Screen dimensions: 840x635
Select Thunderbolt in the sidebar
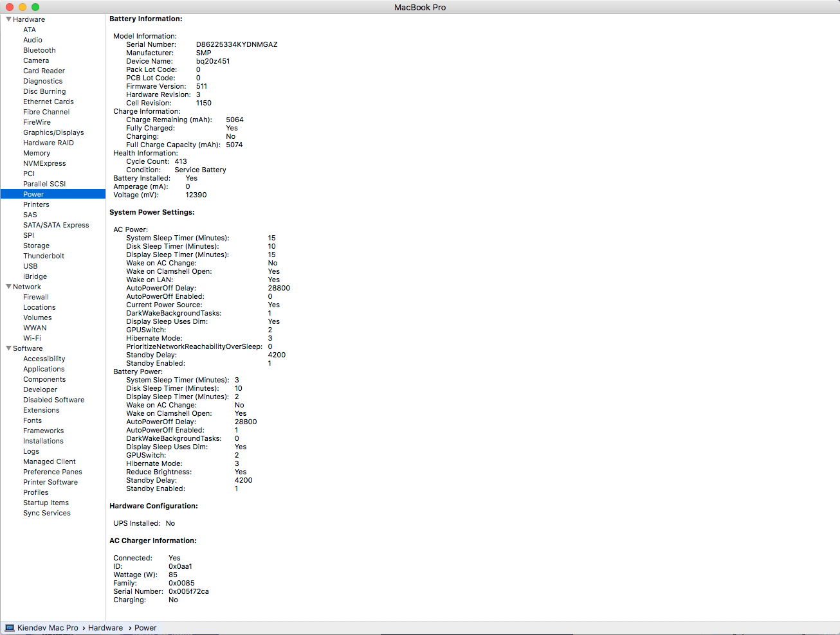[44, 256]
